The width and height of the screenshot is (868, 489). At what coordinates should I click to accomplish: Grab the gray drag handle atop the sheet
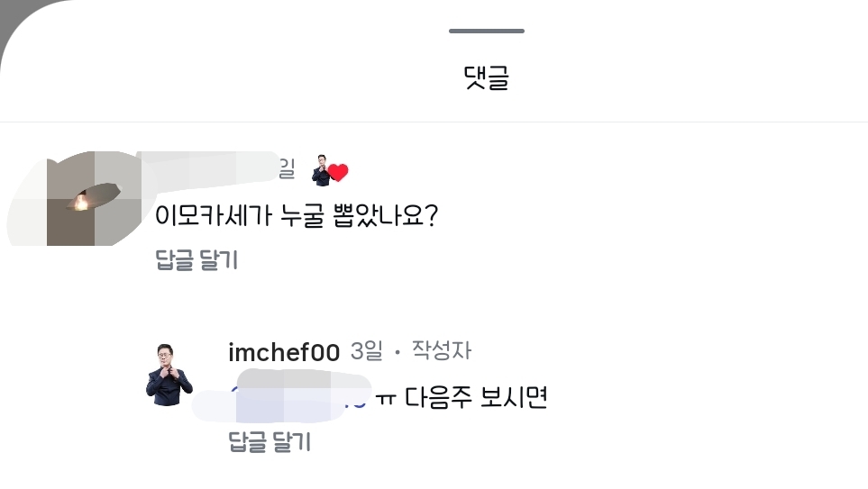point(487,31)
